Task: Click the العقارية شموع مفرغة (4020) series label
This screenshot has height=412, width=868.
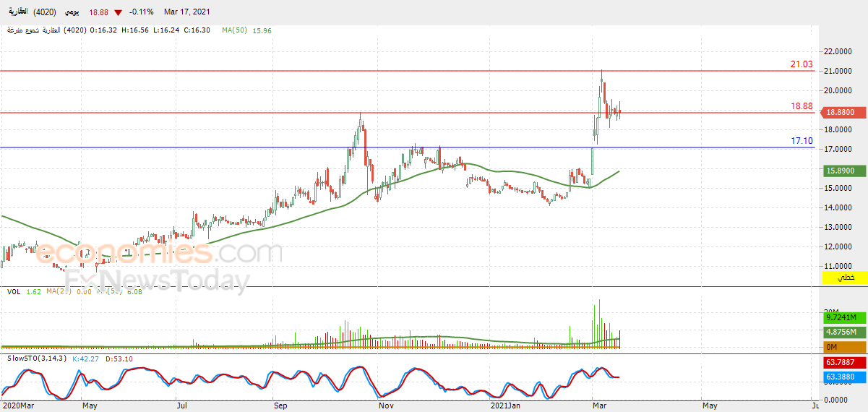Action: pyautogui.click(x=46, y=30)
